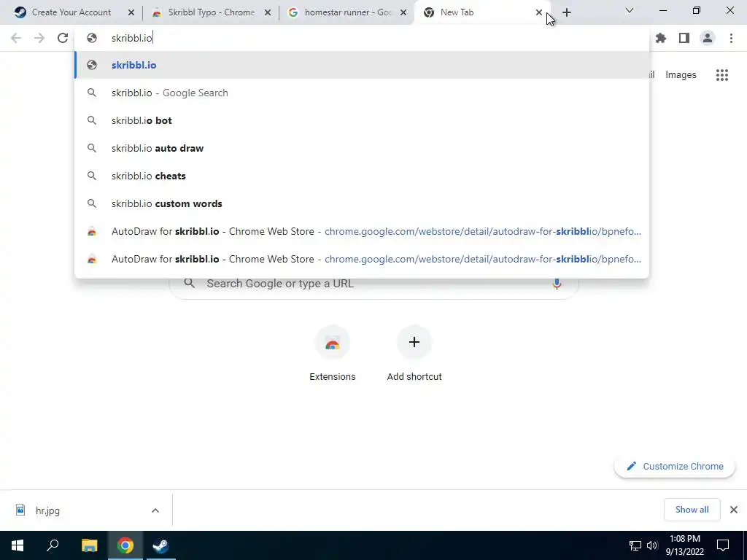Click the address bar containing skribbl.io
747x560 pixels.
click(362, 38)
